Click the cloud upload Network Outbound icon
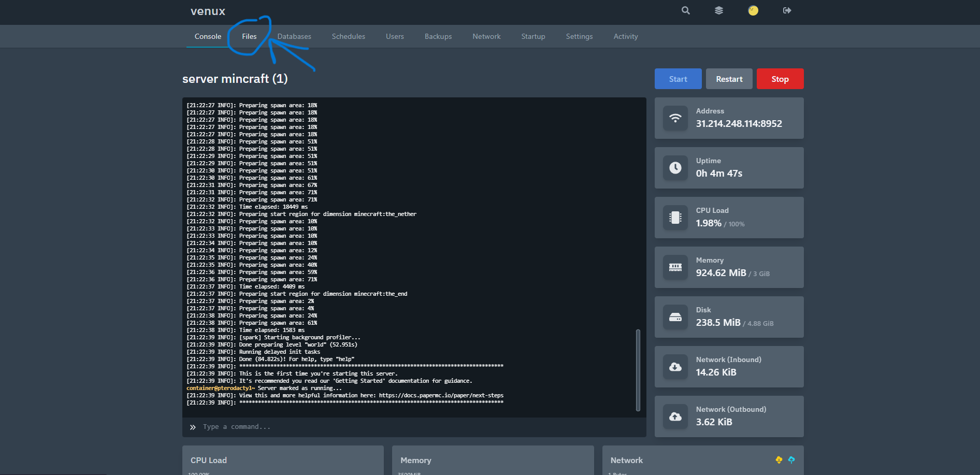The width and height of the screenshot is (980, 475). coord(675,416)
